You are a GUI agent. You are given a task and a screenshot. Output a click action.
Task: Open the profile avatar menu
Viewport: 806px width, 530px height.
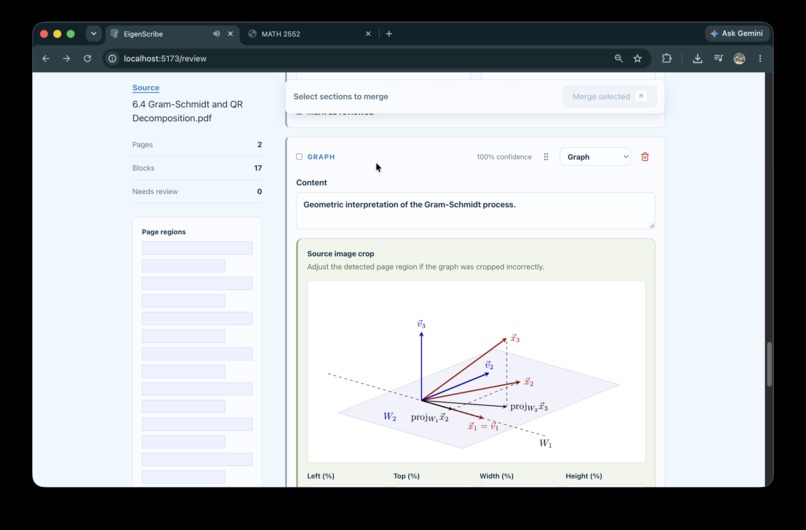coord(739,59)
